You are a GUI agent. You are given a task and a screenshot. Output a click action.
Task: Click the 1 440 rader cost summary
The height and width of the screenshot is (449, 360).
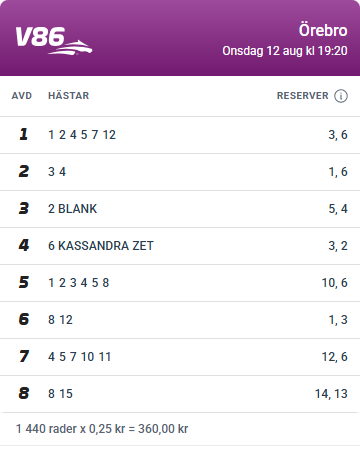click(x=102, y=429)
